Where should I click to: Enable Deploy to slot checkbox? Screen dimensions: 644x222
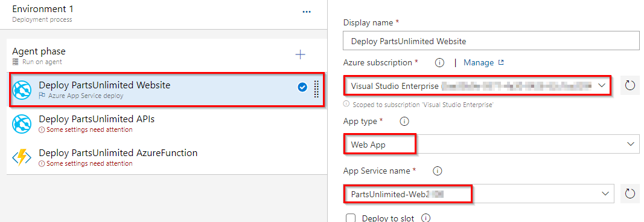pyautogui.click(x=350, y=218)
